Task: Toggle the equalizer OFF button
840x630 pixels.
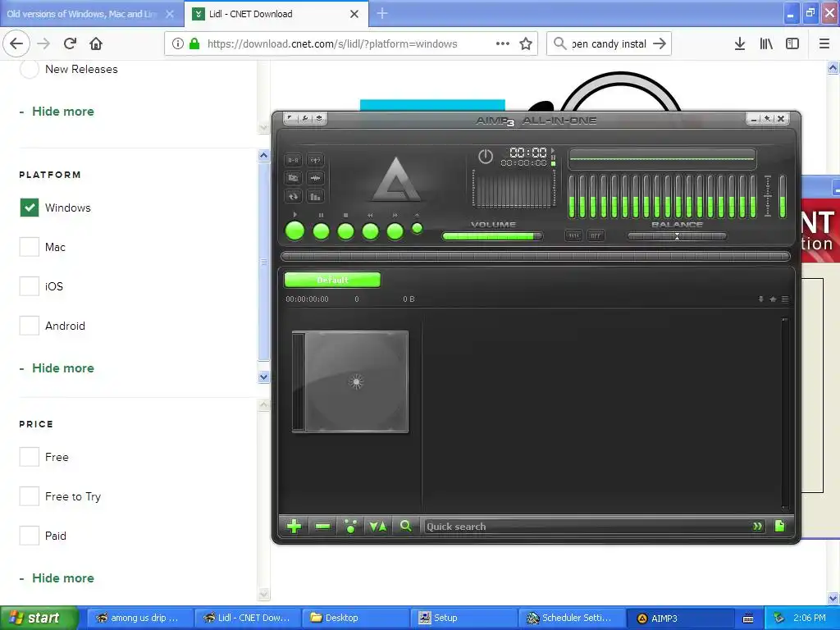Action: (596, 235)
